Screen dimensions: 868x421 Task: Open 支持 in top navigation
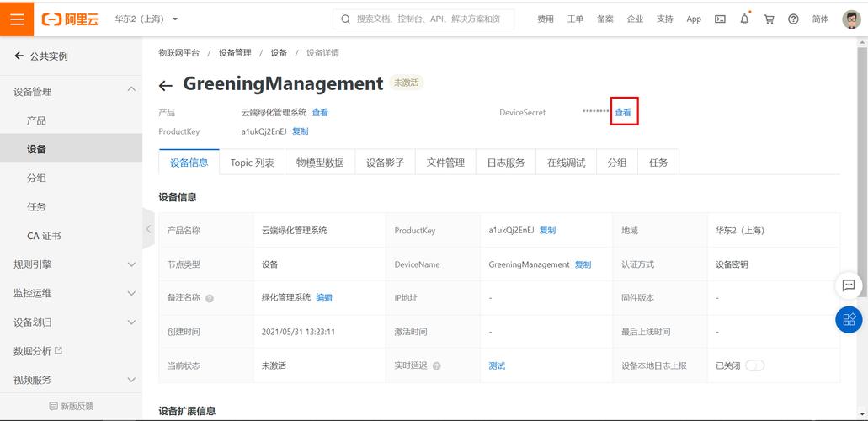(x=665, y=19)
